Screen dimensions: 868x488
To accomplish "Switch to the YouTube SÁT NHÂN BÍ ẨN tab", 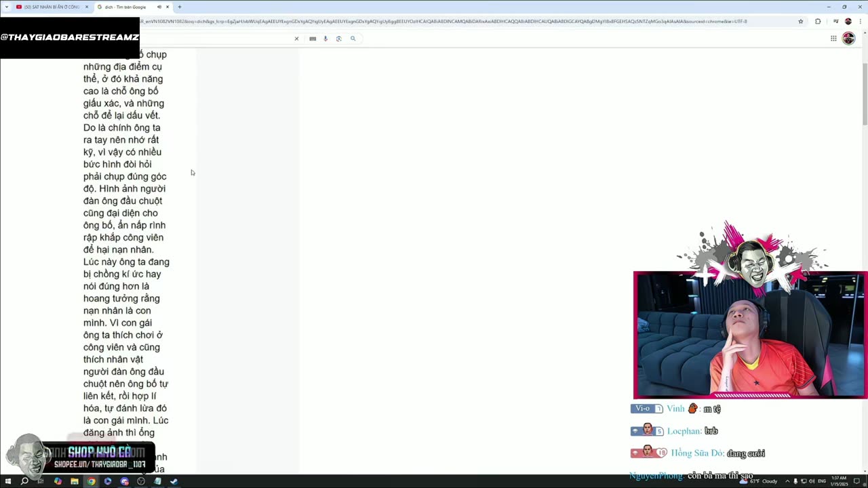I will (x=52, y=7).
